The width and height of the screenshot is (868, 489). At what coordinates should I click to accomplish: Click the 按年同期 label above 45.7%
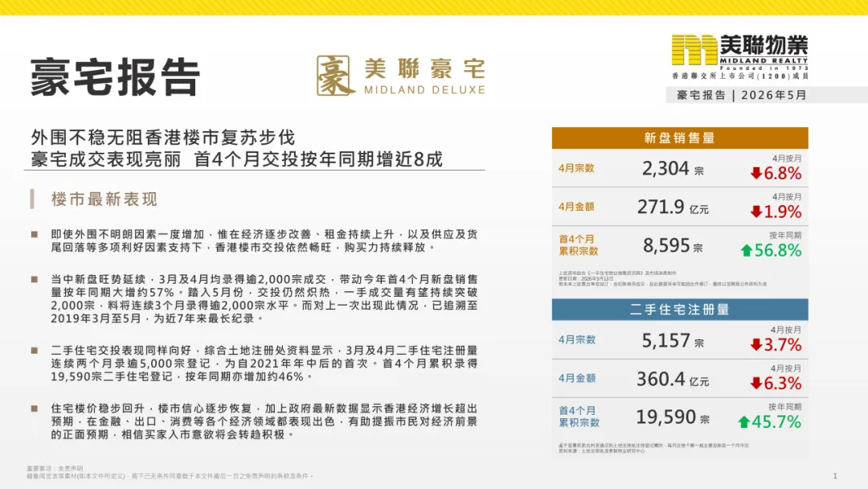pos(785,406)
